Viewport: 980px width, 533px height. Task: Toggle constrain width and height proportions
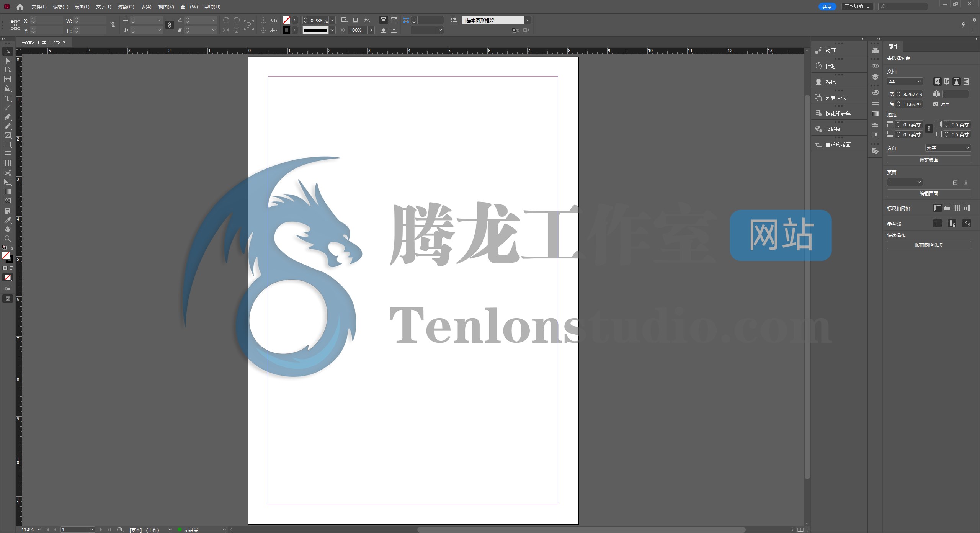[113, 25]
